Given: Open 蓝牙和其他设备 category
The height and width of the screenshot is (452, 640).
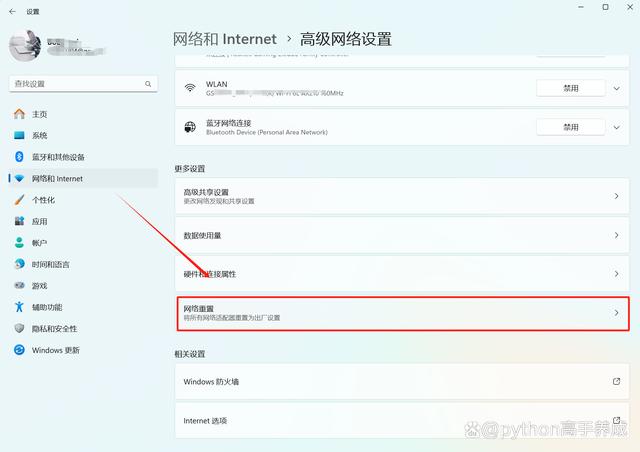Looking at the screenshot, I should (83, 157).
